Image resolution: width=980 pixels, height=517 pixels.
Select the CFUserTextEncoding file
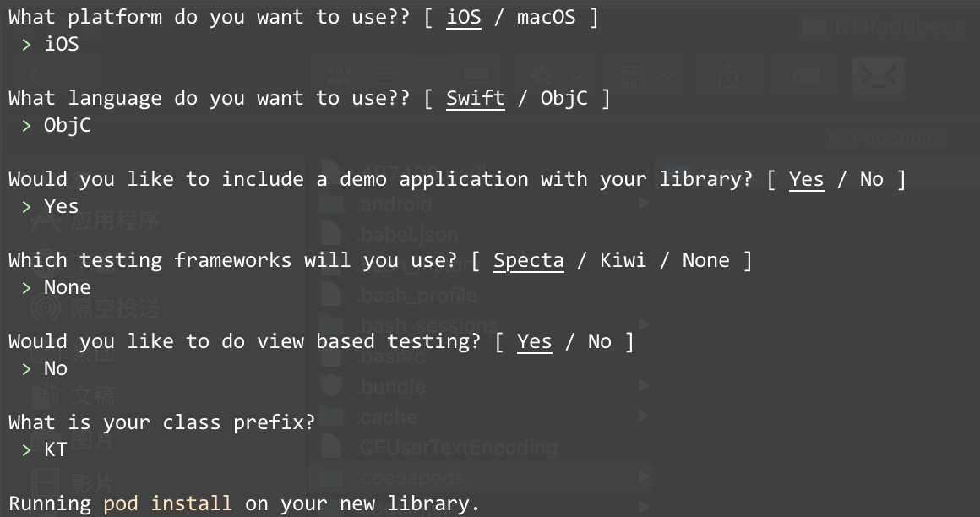[x=458, y=447]
